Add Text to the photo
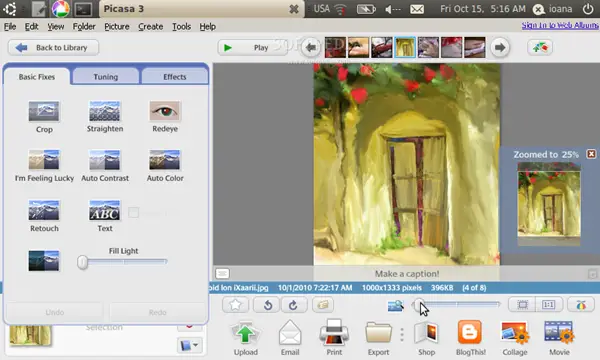Image resolution: width=600 pixels, height=360 pixels. (104, 210)
